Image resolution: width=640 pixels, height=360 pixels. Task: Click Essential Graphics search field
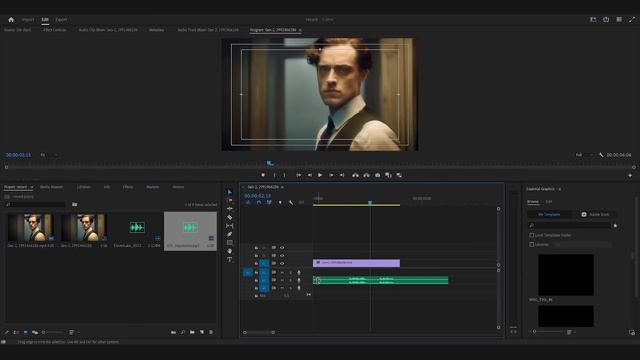[569, 225]
